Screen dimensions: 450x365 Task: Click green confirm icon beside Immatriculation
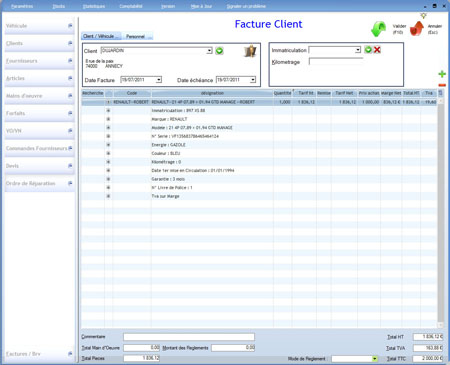368,50
